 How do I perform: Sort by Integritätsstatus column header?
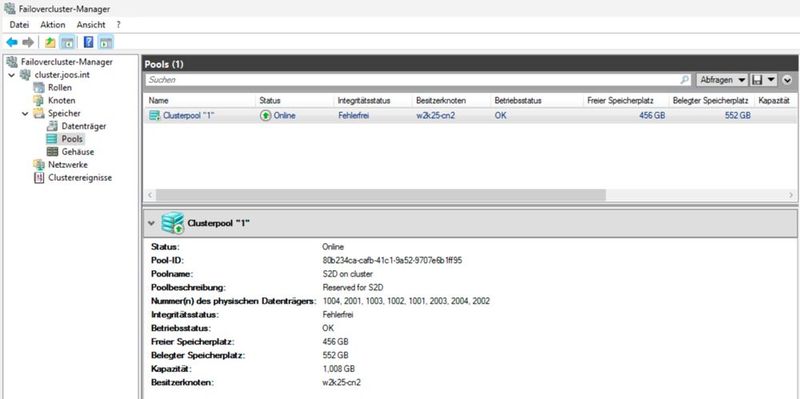pyautogui.click(x=372, y=101)
